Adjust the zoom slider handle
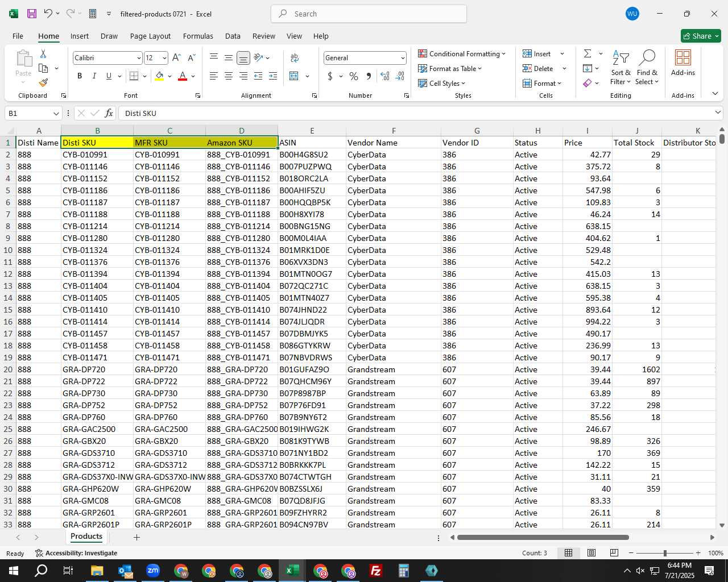Screen dimensions: 728x582 (x=664, y=553)
